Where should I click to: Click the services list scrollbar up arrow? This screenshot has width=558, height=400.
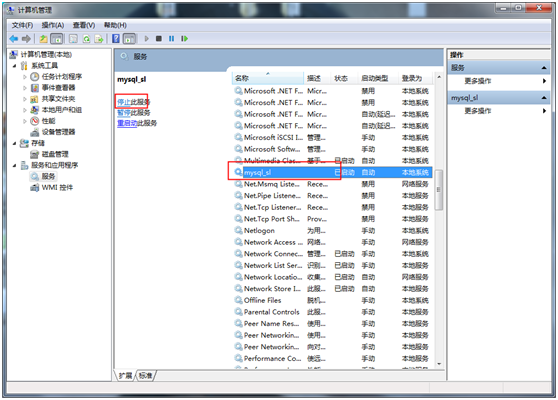[439, 77]
